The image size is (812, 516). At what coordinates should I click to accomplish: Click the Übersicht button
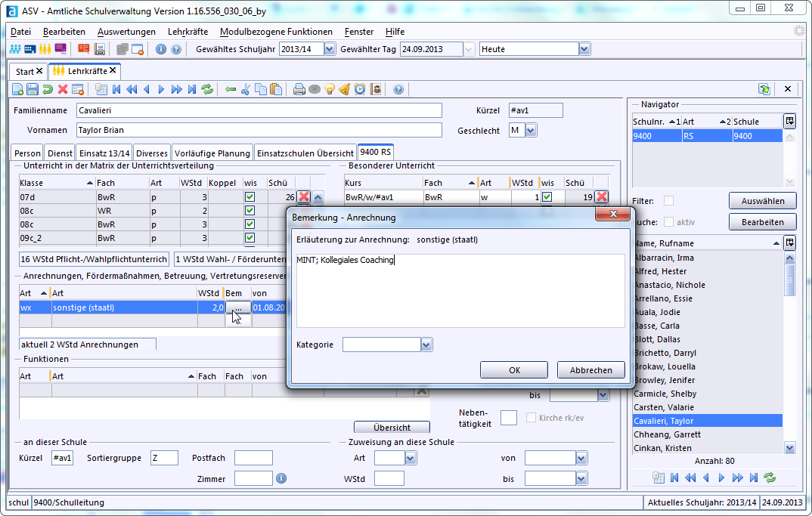[x=392, y=428]
